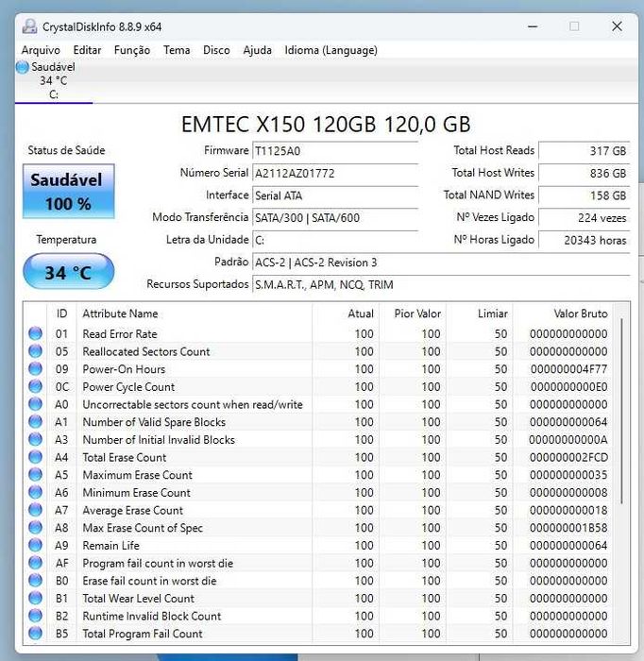This screenshot has height=661, width=644.
Task: Click the serial number field A2112AZ01772
Action: (x=335, y=173)
